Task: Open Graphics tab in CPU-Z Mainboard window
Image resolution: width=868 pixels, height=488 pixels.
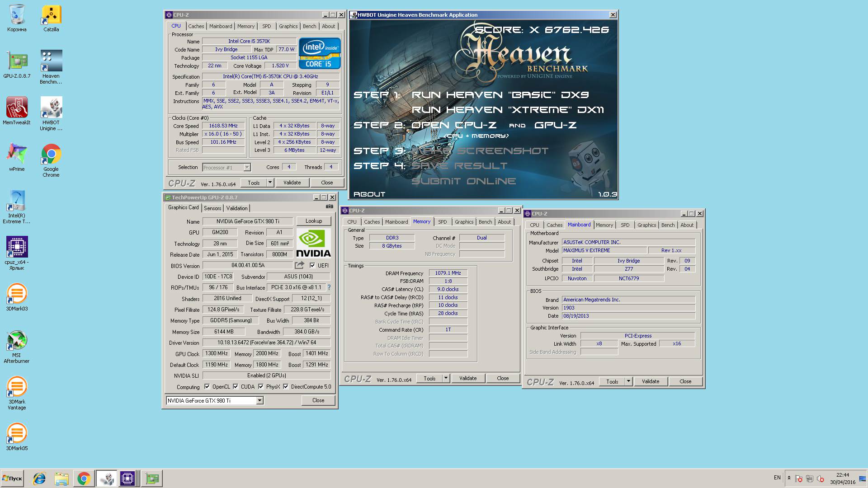Action: tap(646, 225)
